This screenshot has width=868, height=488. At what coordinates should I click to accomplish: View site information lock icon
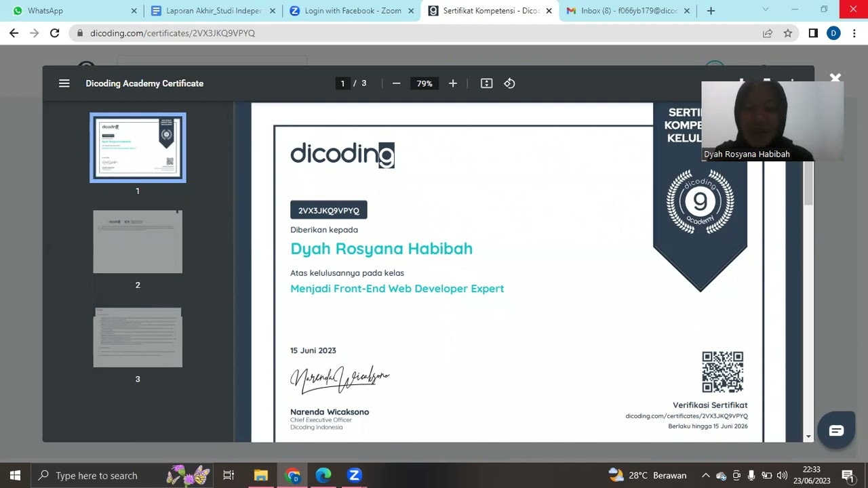click(x=80, y=33)
